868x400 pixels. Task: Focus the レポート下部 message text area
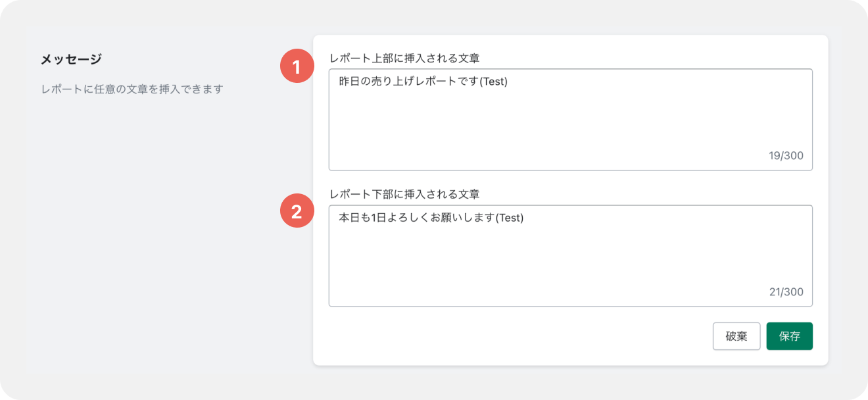[x=571, y=256]
